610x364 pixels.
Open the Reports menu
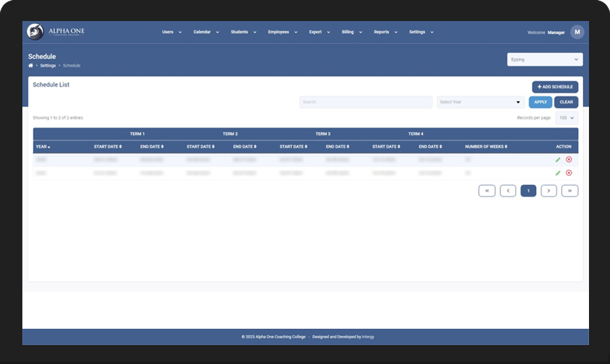pos(386,32)
